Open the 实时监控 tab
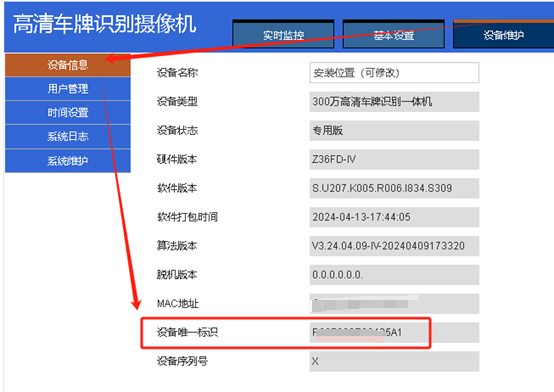Screen dimensions: 554x392 click(x=283, y=34)
